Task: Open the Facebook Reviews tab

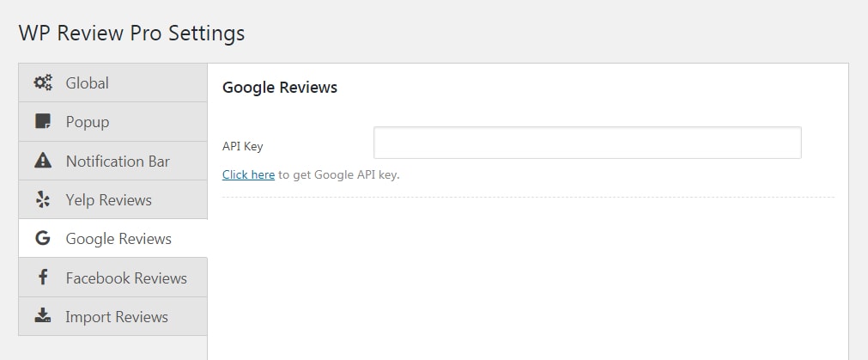Action: point(113,278)
